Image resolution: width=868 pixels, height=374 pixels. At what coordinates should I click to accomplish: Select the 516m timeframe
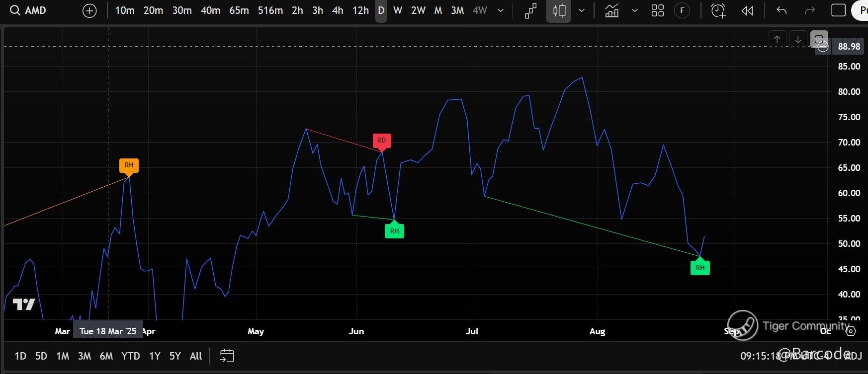270,10
